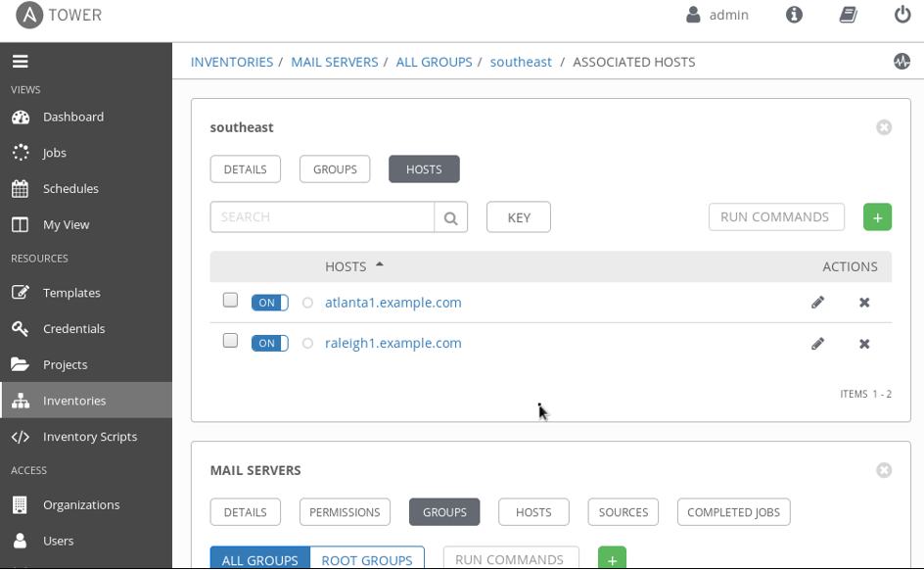The height and width of the screenshot is (570, 924).
Task: Go to INVENTORIES breadcrumb
Action: click(x=232, y=62)
